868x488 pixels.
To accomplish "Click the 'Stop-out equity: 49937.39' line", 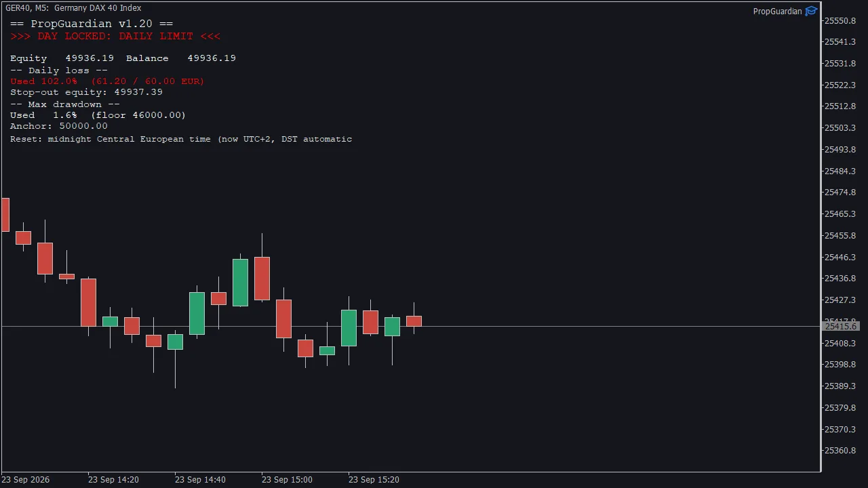I will point(86,92).
